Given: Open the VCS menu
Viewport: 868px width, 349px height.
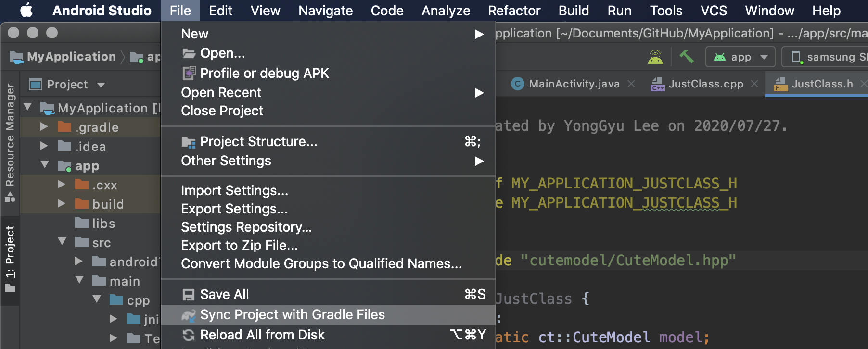Looking at the screenshot, I should tap(714, 11).
